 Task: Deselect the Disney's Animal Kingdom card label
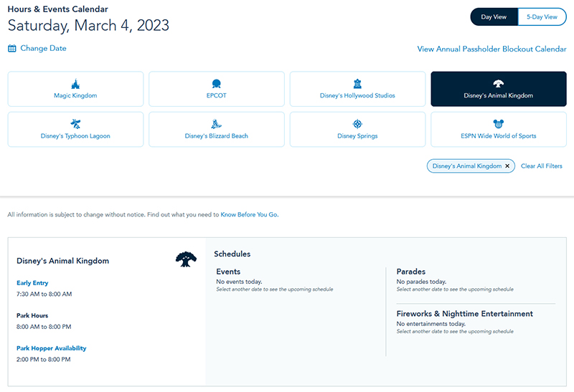pyautogui.click(x=498, y=95)
